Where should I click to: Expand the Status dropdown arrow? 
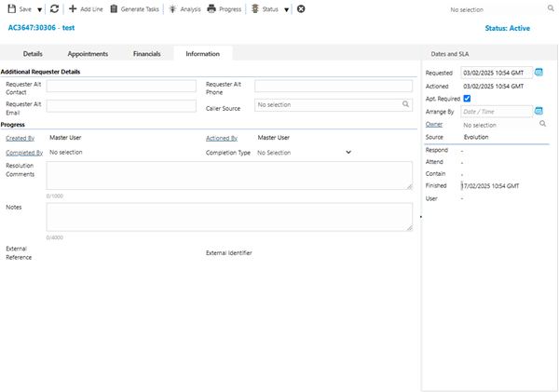[287, 9]
